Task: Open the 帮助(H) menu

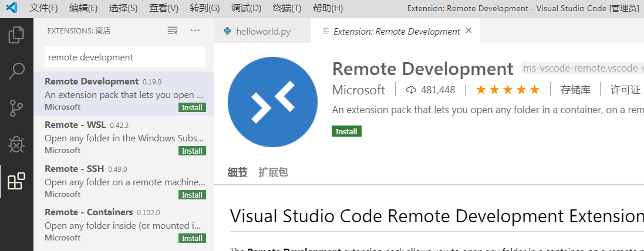Action: click(x=328, y=8)
